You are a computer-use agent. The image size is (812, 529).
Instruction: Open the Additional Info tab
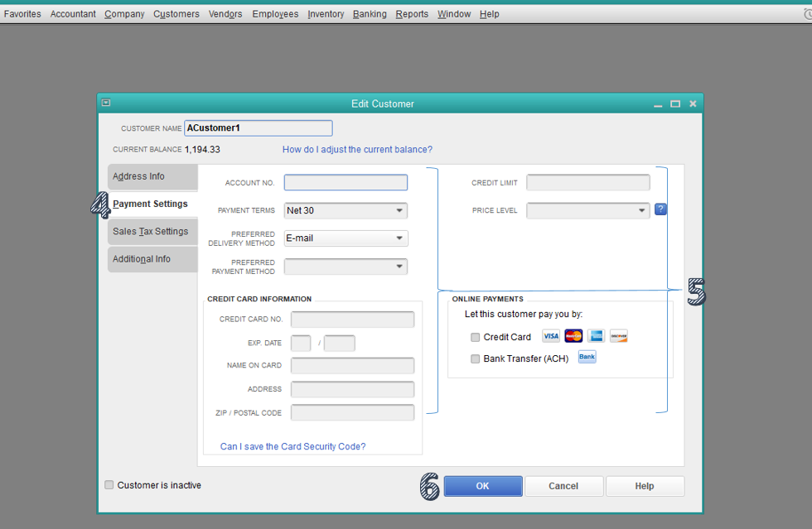152,259
